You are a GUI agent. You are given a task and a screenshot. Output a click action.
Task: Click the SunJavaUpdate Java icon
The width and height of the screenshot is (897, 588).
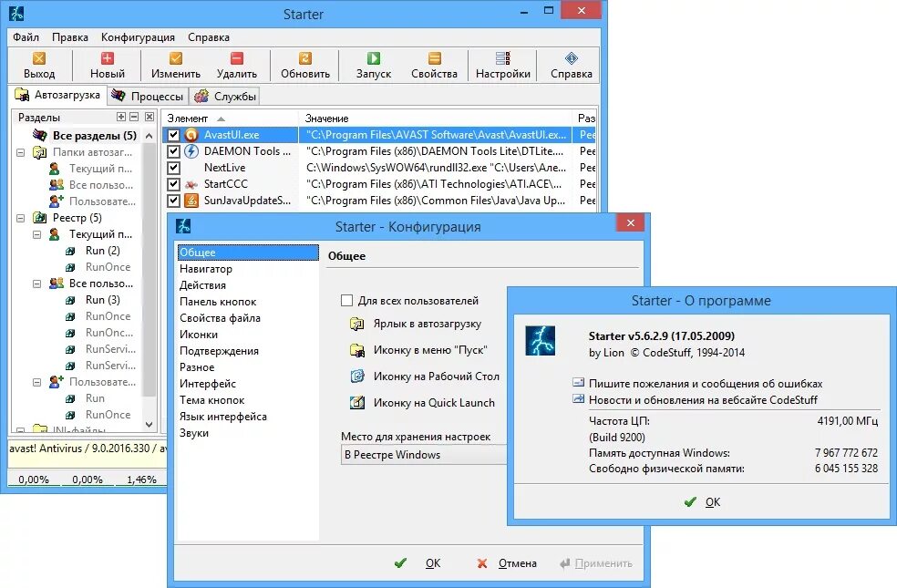tap(191, 201)
